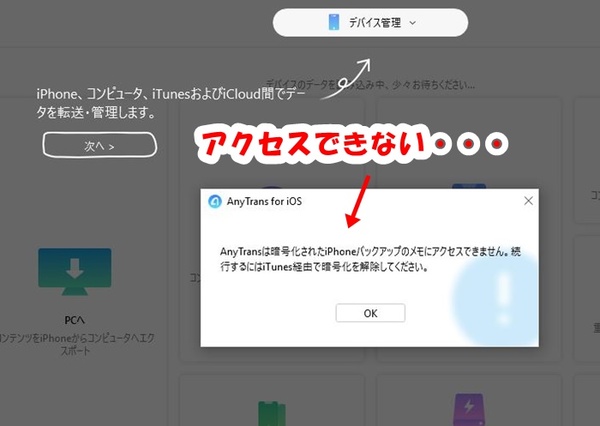Click the dialog message about 暗号化 backup
600x426 pixels.
click(x=370, y=259)
